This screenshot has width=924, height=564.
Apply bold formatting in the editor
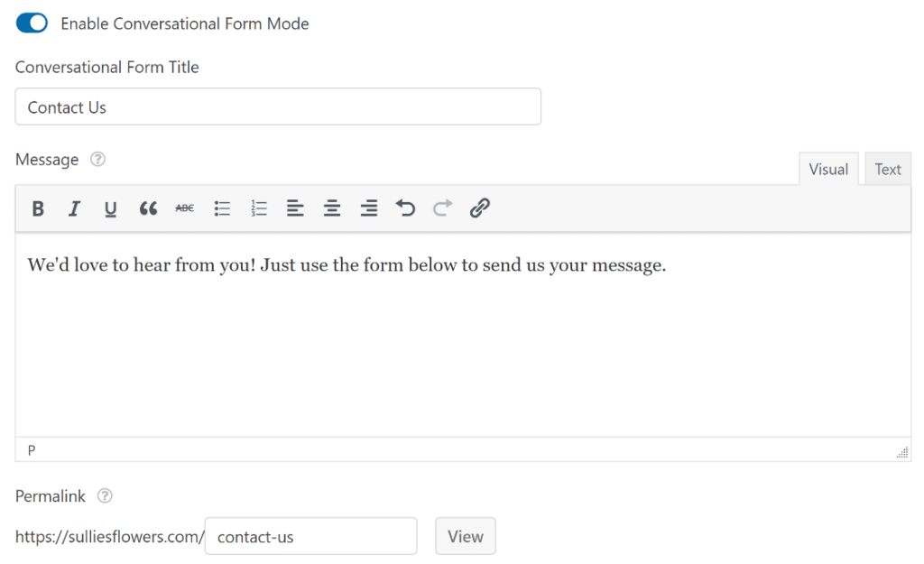click(38, 208)
